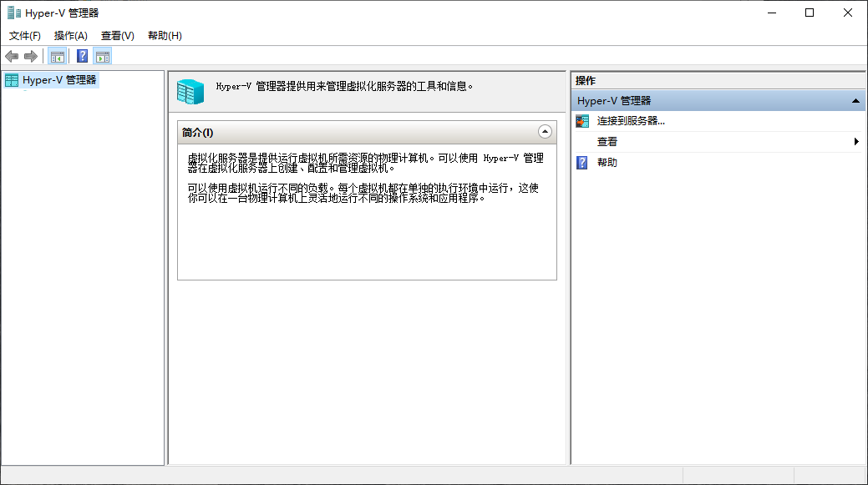Image resolution: width=868 pixels, height=485 pixels.
Task: Click the connect-to-server icon
Action: (582, 121)
